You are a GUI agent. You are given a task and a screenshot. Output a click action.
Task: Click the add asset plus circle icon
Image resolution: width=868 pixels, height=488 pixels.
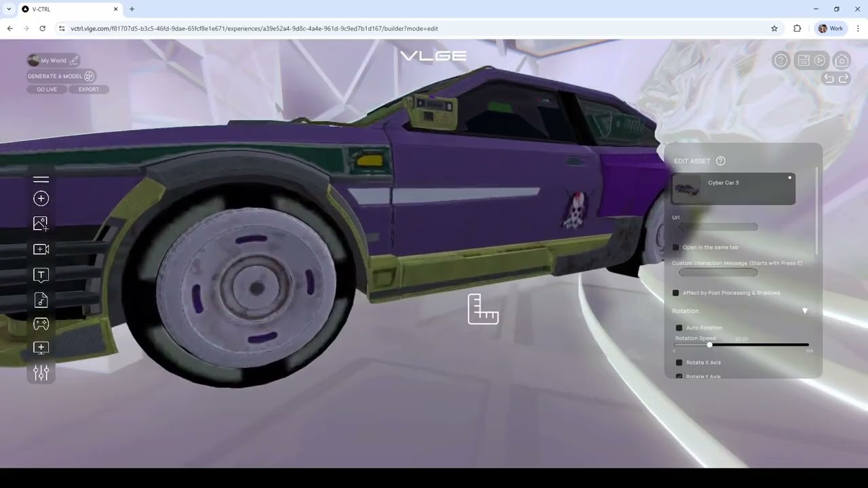pos(41,199)
